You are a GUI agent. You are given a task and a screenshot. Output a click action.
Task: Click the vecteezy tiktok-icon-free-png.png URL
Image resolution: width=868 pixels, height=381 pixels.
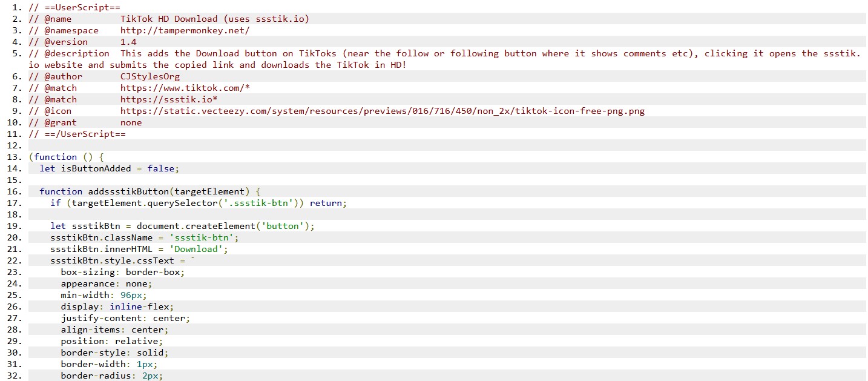(x=383, y=111)
